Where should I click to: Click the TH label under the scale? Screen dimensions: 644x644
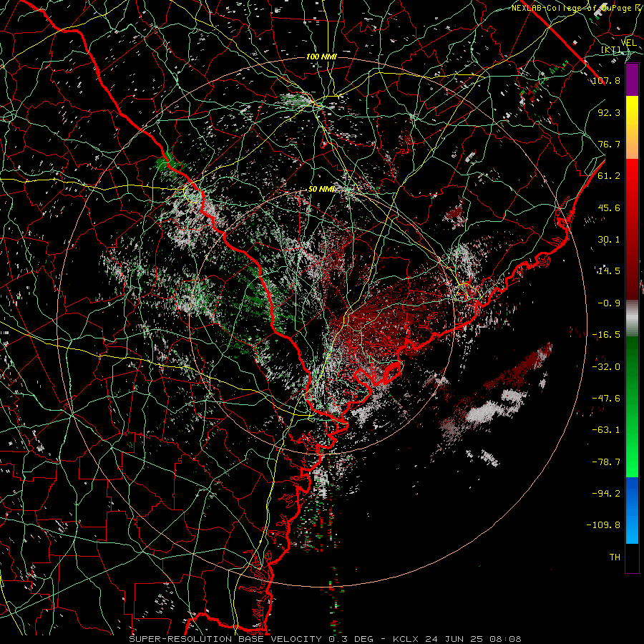615,557
